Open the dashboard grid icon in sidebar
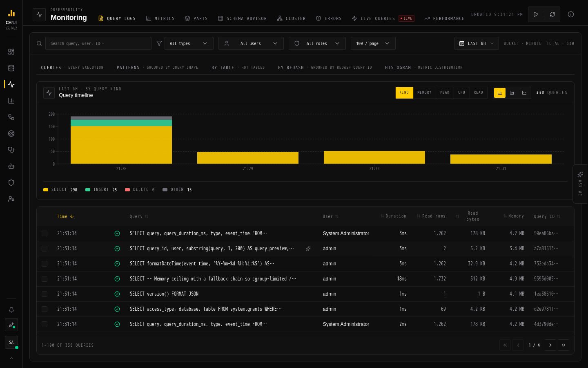The width and height of the screenshot is (588, 368). coord(11,52)
